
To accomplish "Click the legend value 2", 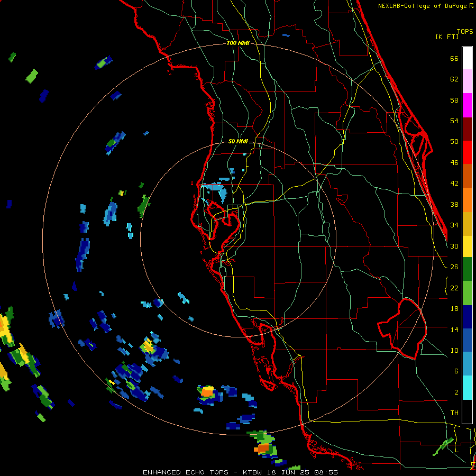I will [456, 392].
